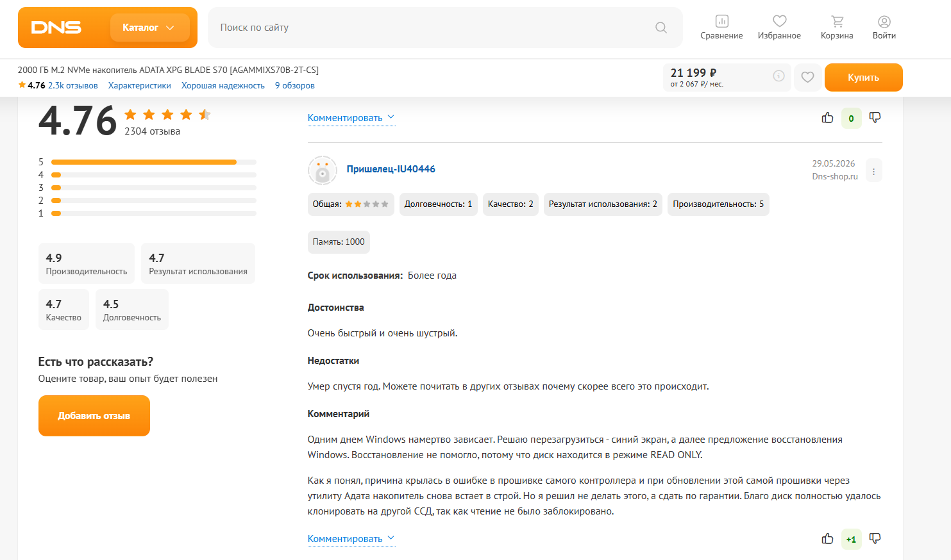Image resolution: width=951 pixels, height=560 pixels.
Task: Go to the Характеристики link
Action: (139, 85)
